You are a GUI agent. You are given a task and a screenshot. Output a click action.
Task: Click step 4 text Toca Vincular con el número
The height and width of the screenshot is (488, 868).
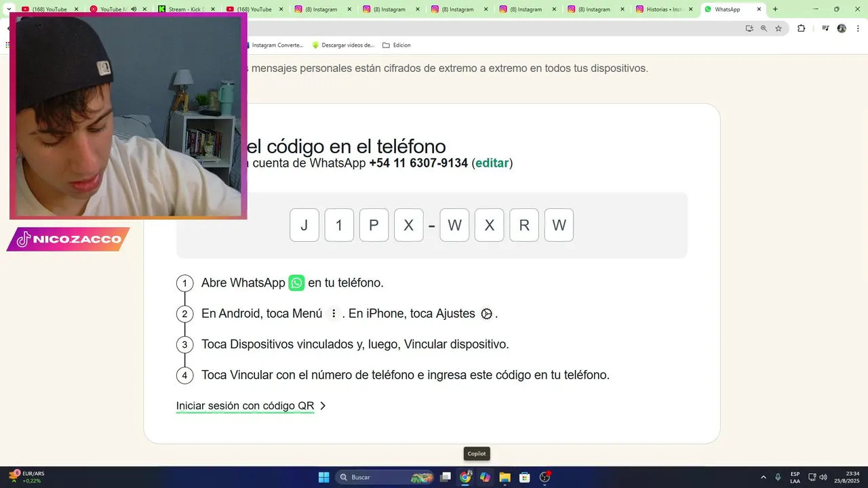click(406, 375)
